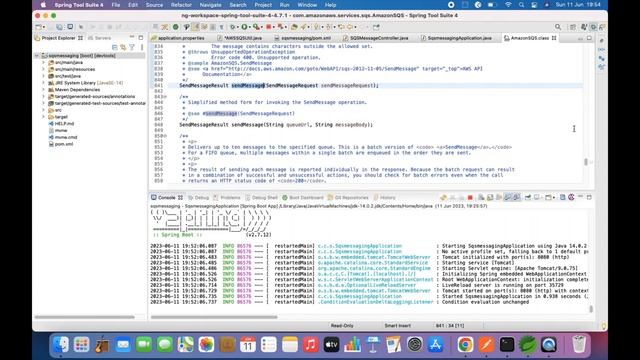
Task: Open the Navigate menu
Action: [210, 5]
